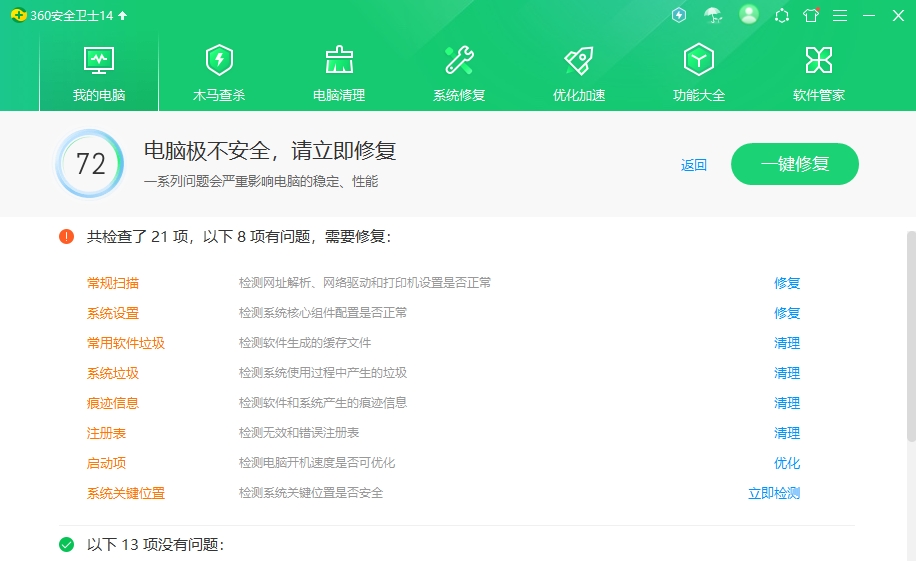This screenshot has height=578, width=916.
Task: Open the T-shirt skin changer icon
Action: click(810, 15)
